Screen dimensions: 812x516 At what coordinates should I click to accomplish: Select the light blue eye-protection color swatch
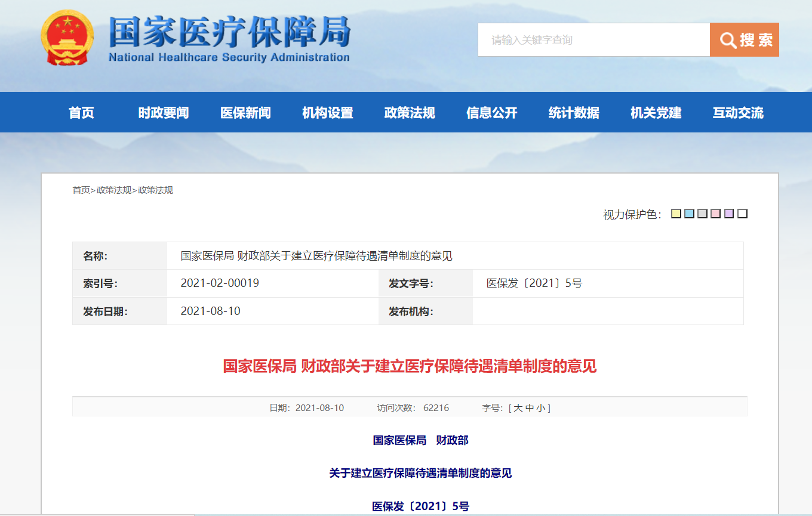pos(689,214)
